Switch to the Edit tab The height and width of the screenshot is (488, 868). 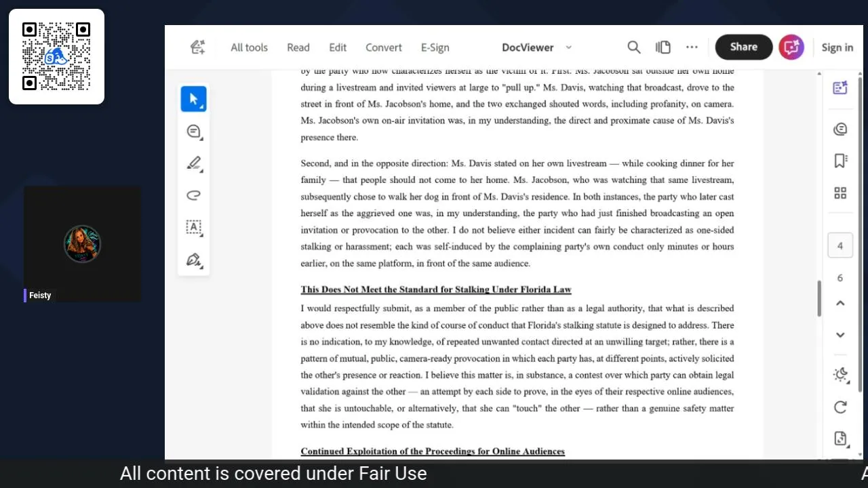click(x=338, y=47)
